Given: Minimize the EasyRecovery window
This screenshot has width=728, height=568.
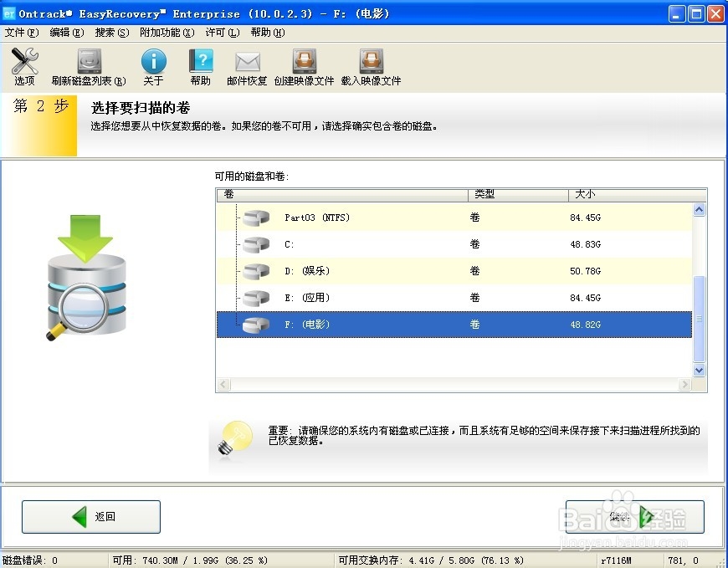Looking at the screenshot, I should [x=677, y=14].
